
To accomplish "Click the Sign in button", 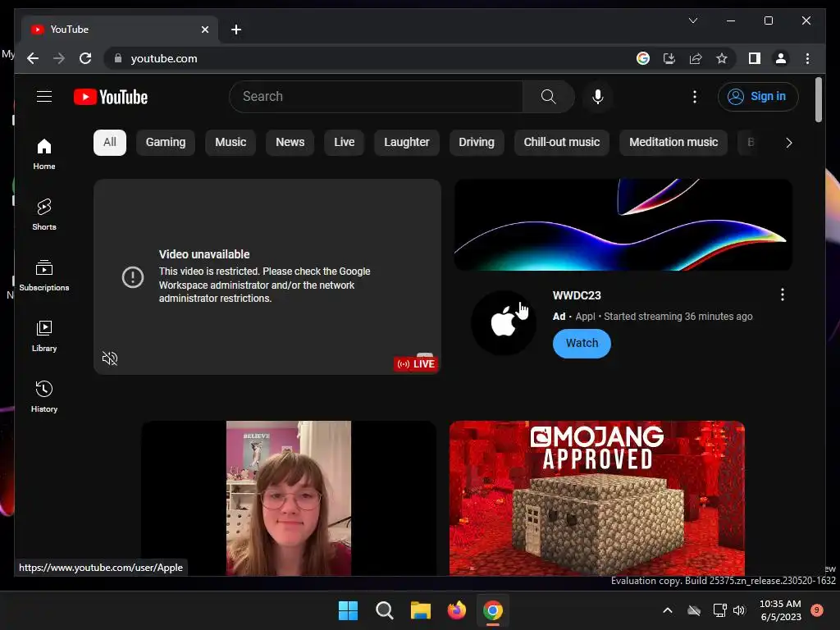I will click(x=758, y=97).
